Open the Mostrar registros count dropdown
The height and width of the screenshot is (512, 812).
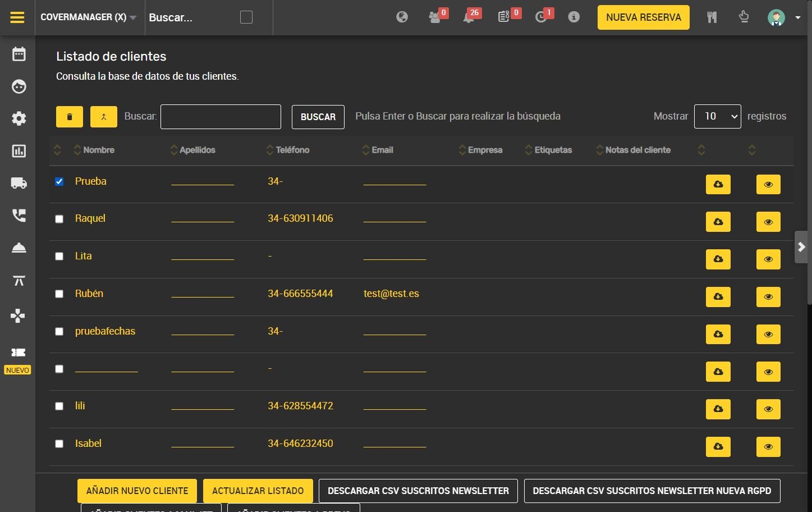[x=718, y=116]
